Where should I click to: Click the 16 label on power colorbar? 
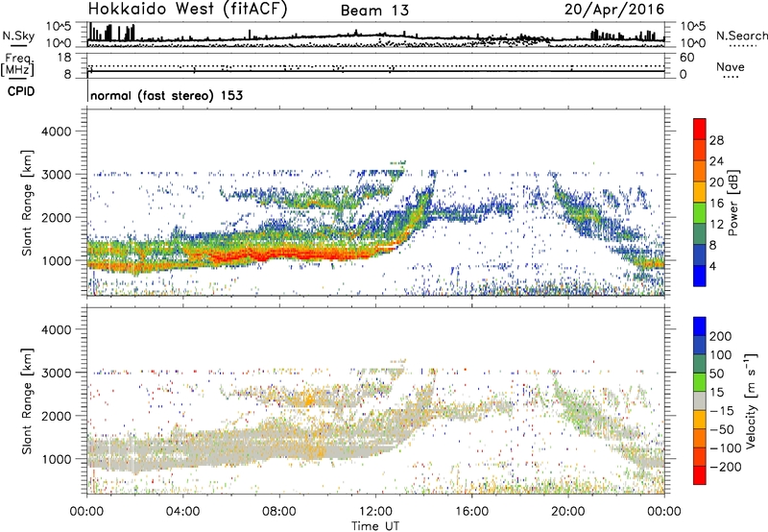coord(716,204)
